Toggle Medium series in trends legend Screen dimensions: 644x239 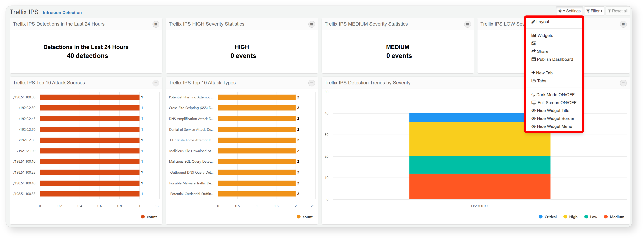pyautogui.click(x=614, y=217)
